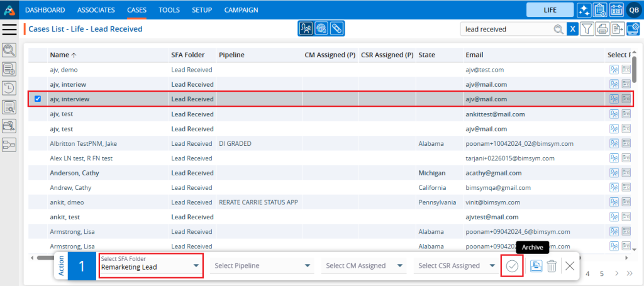This screenshot has width=644, height=286.
Task: Click the search field containing 'lead received'
Action: (506, 29)
